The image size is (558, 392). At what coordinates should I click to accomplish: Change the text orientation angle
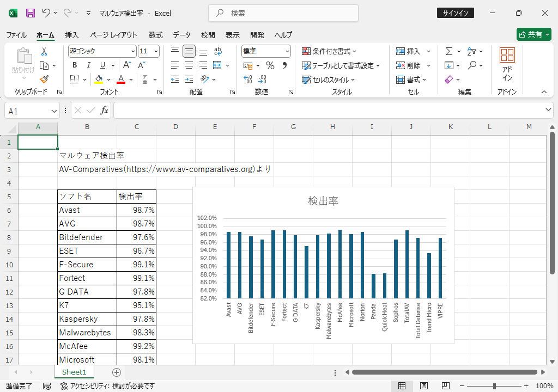point(205,79)
